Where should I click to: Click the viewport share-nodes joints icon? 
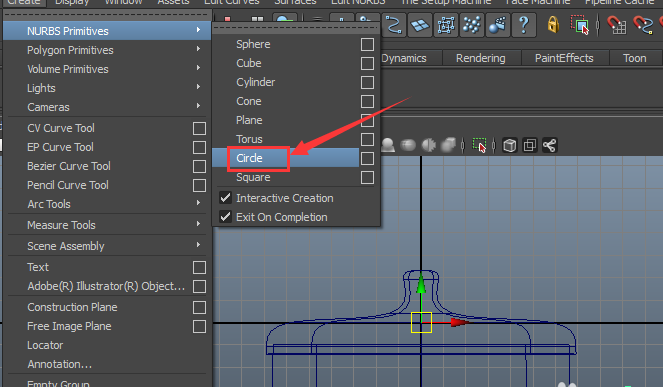[x=549, y=145]
